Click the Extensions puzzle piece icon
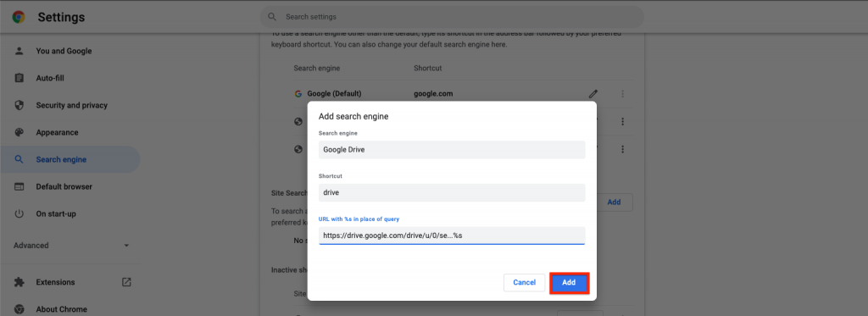The image size is (868, 316). click(x=19, y=282)
